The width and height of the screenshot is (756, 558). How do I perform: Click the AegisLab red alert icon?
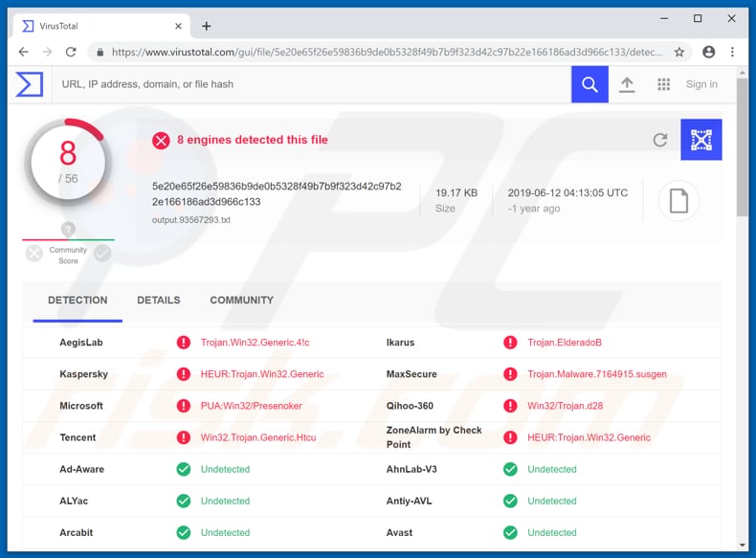pos(183,343)
